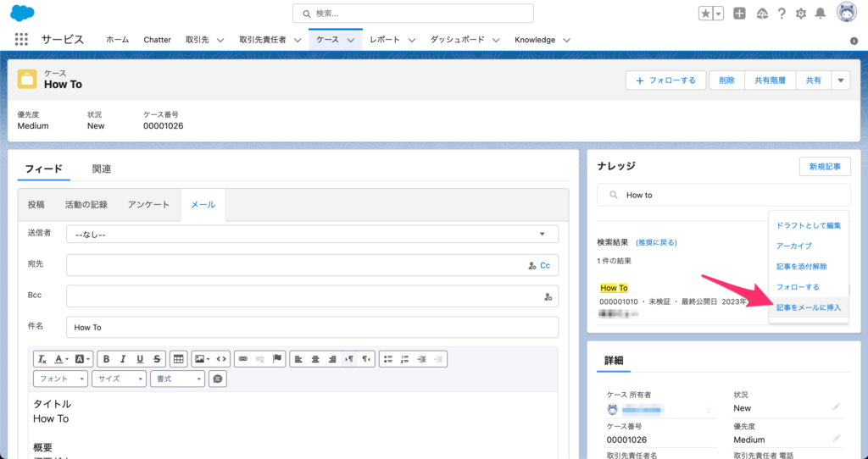Align text left in the editor
This screenshot has width=868, height=459.
tap(298, 359)
